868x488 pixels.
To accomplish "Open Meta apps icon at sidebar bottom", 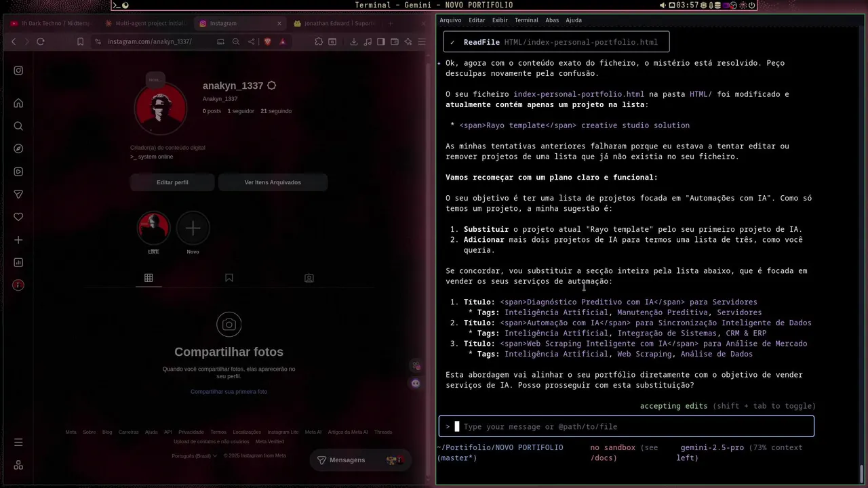I will 18,465.
